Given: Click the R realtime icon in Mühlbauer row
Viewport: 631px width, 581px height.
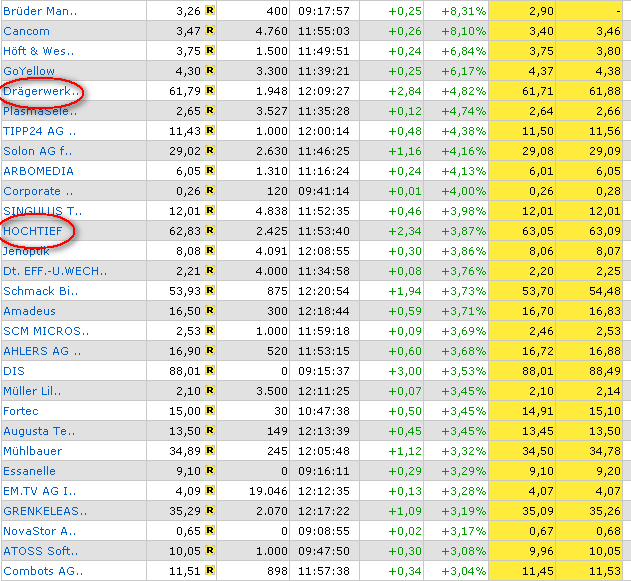Looking at the screenshot, I should tap(210, 450).
